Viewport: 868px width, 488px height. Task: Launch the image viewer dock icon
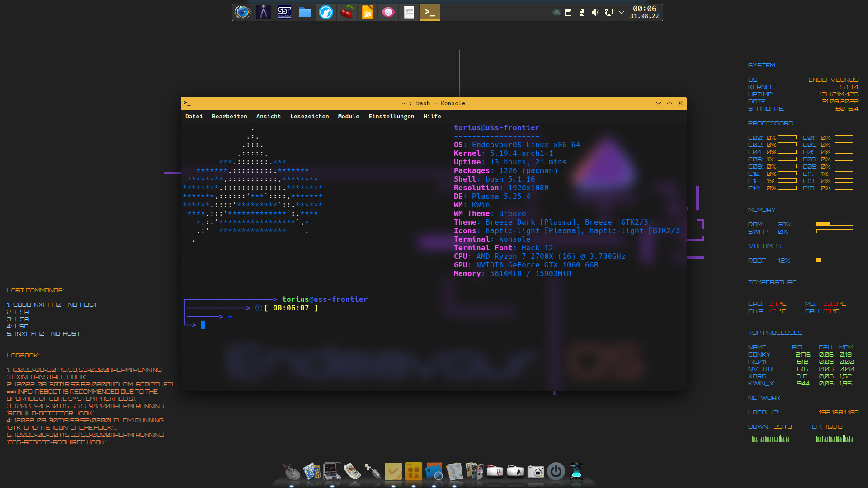[434, 471]
